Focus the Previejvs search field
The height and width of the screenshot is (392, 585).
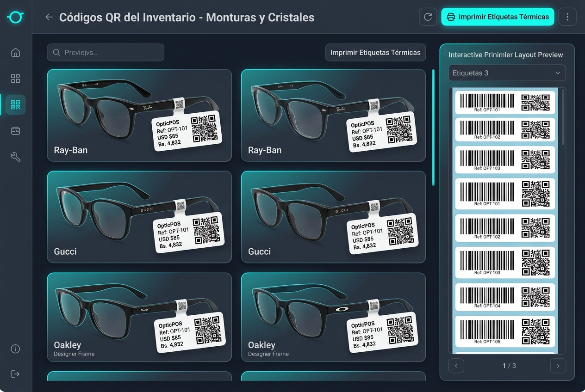coord(106,52)
